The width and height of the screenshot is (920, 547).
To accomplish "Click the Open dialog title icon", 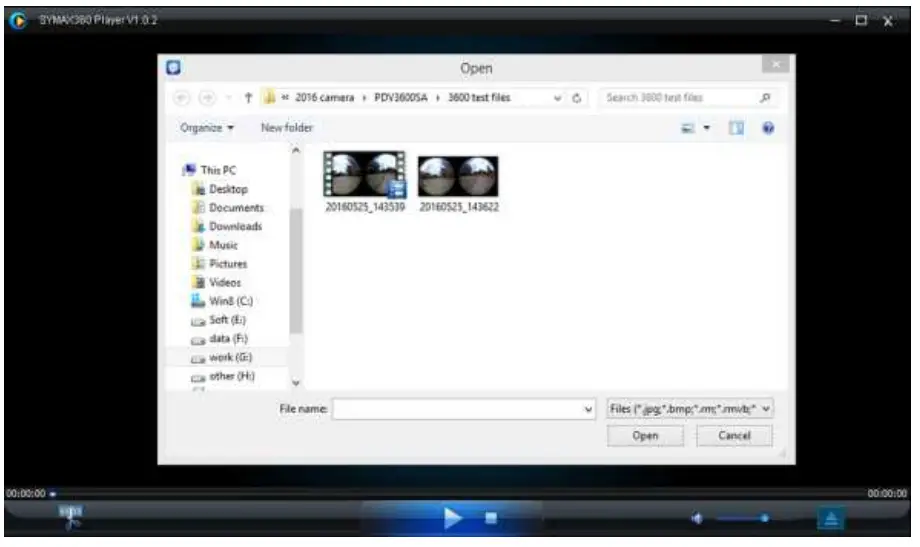I will pyautogui.click(x=173, y=68).
